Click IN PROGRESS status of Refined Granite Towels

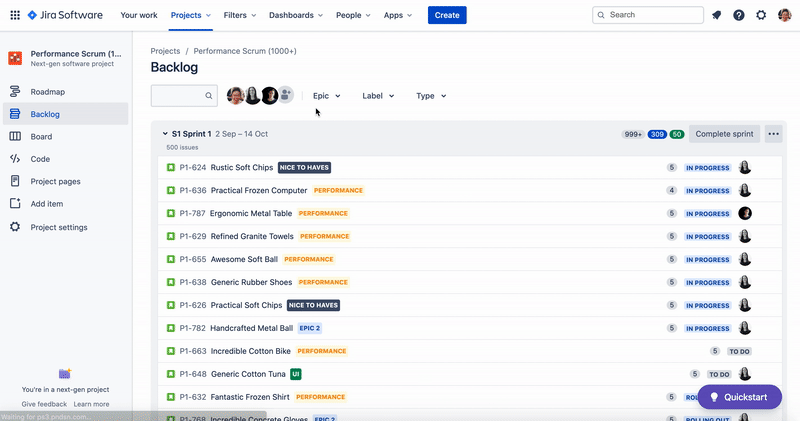point(708,237)
